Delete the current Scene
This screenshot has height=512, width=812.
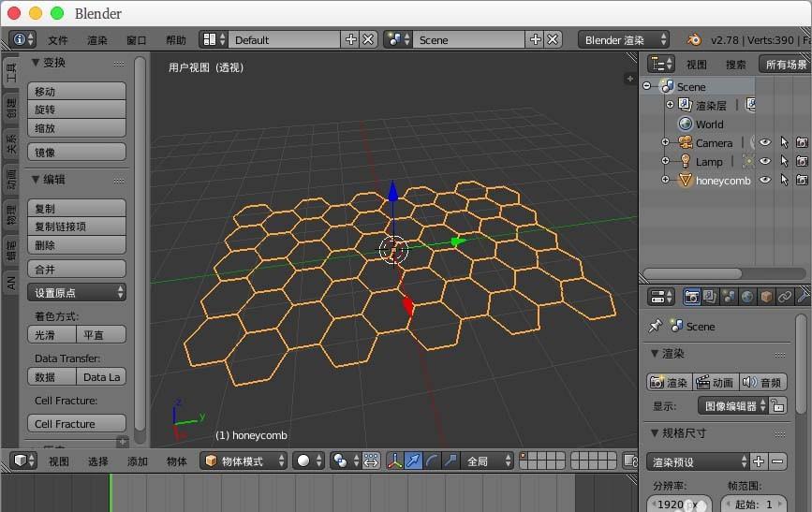click(553, 39)
